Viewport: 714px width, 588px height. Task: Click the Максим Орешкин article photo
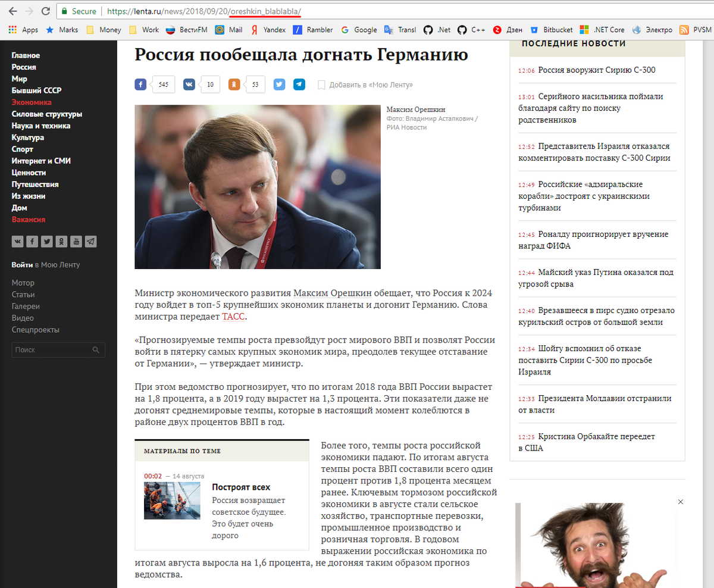coord(258,187)
